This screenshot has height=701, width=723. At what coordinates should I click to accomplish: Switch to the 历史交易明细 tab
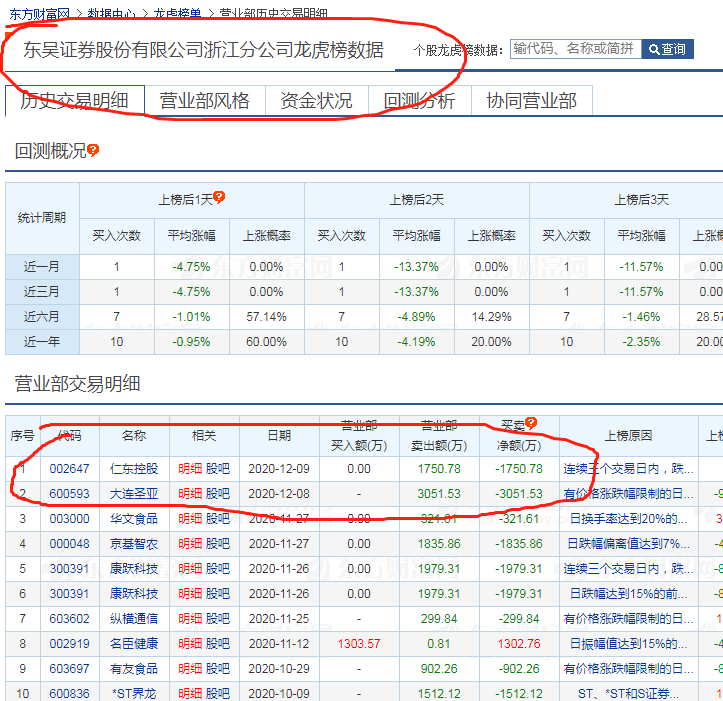click(75, 101)
